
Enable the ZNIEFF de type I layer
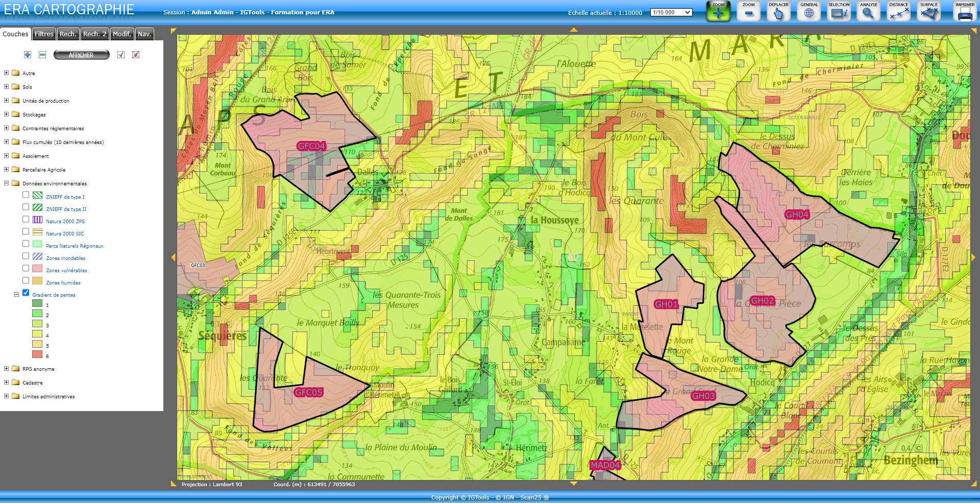pyautogui.click(x=26, y=195)
